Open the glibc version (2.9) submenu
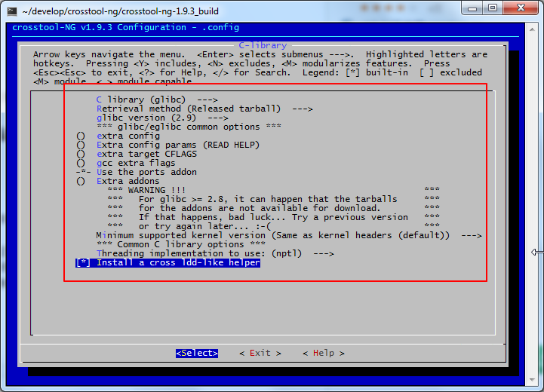Screen dimensions: 544x392 (x=162, y=118)
